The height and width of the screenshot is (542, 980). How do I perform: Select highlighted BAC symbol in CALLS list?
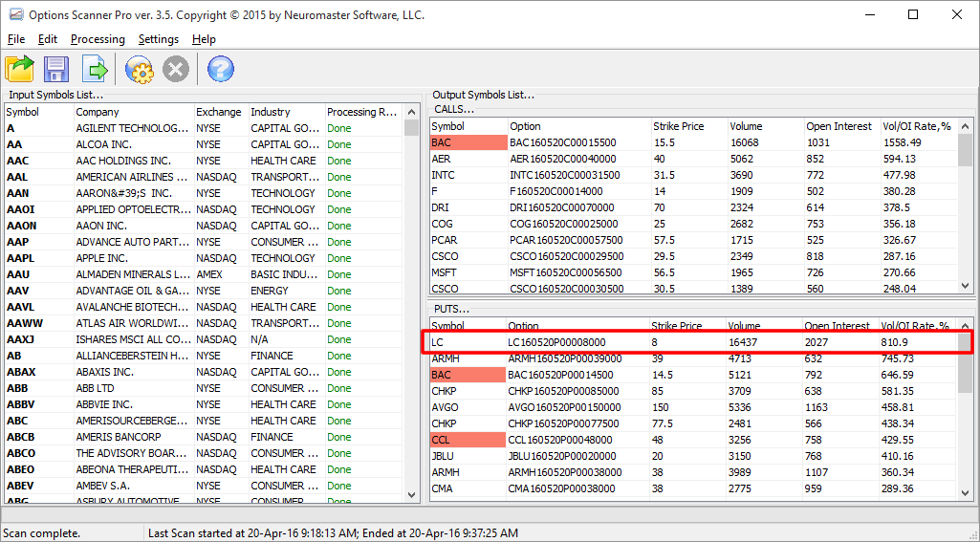click(468, 142)
